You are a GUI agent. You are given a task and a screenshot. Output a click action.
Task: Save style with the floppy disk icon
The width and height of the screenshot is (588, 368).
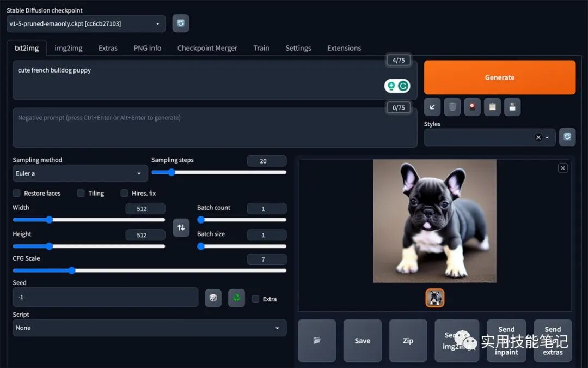512,107
